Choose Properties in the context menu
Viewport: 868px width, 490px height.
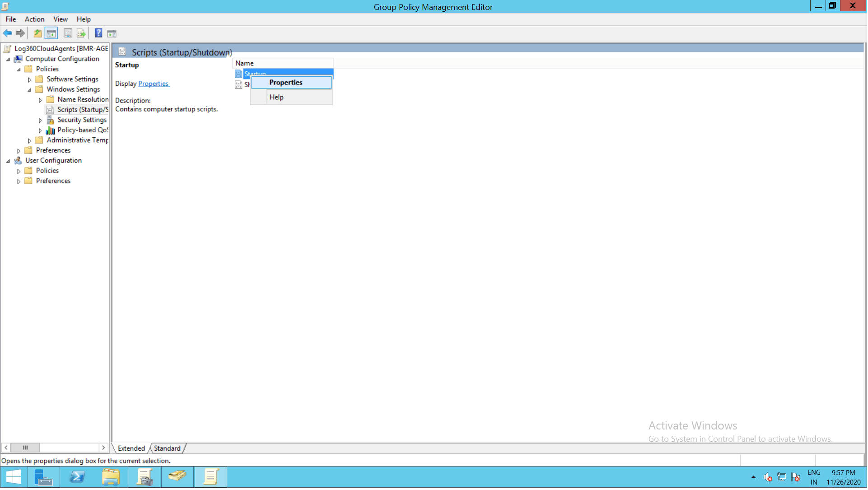click(286, 83)
